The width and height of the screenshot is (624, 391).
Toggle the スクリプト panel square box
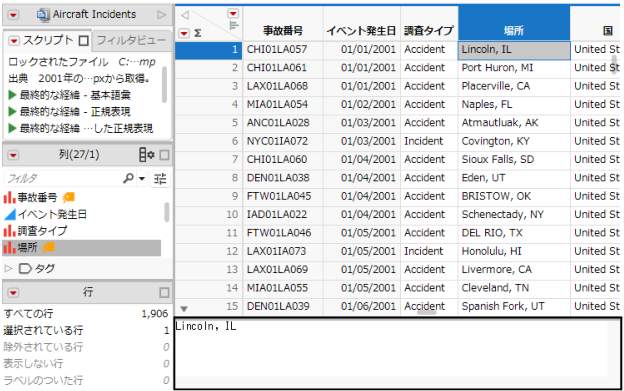[84, 41]
